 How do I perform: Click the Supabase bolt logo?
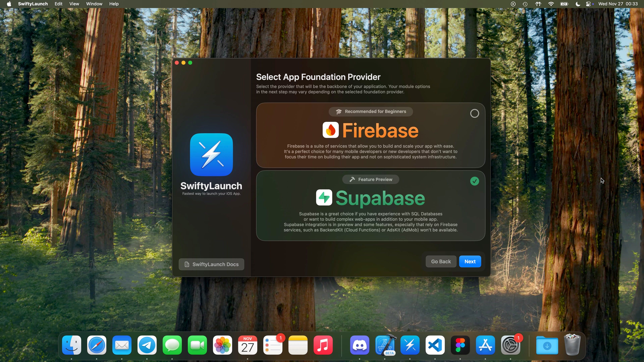click(324, 197)
